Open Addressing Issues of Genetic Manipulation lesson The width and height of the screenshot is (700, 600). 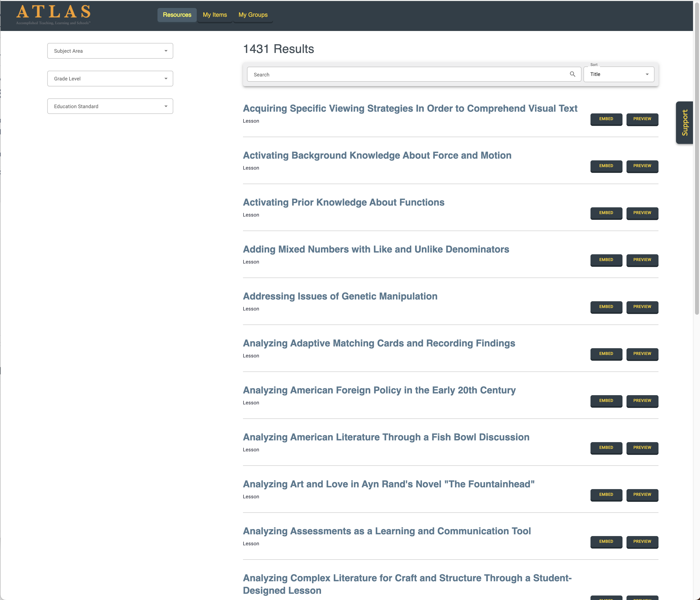click(340, 296)
